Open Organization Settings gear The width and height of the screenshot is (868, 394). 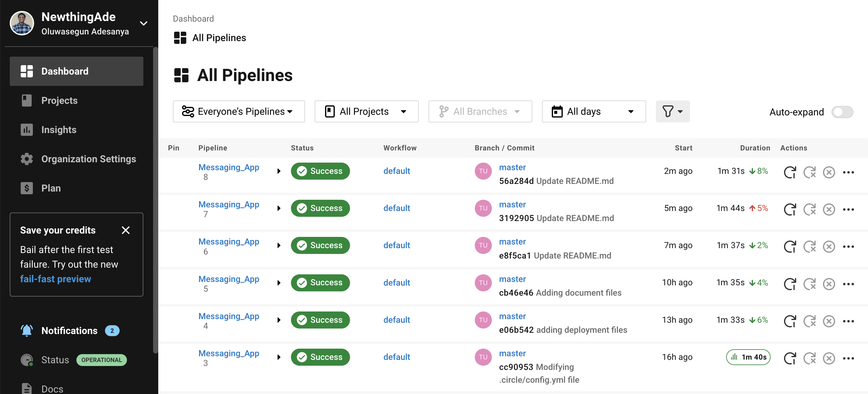click(x=88, y=159)
